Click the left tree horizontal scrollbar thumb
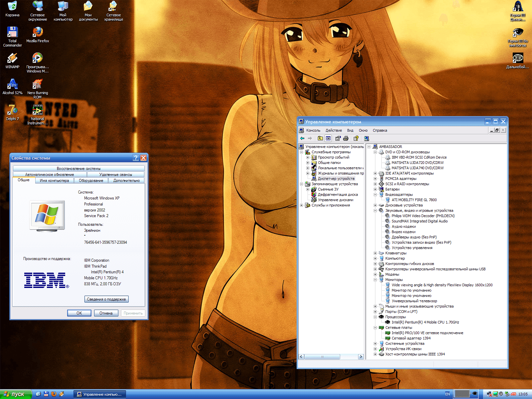The width and height of the screenshot is (532, 399). [322, 357]
